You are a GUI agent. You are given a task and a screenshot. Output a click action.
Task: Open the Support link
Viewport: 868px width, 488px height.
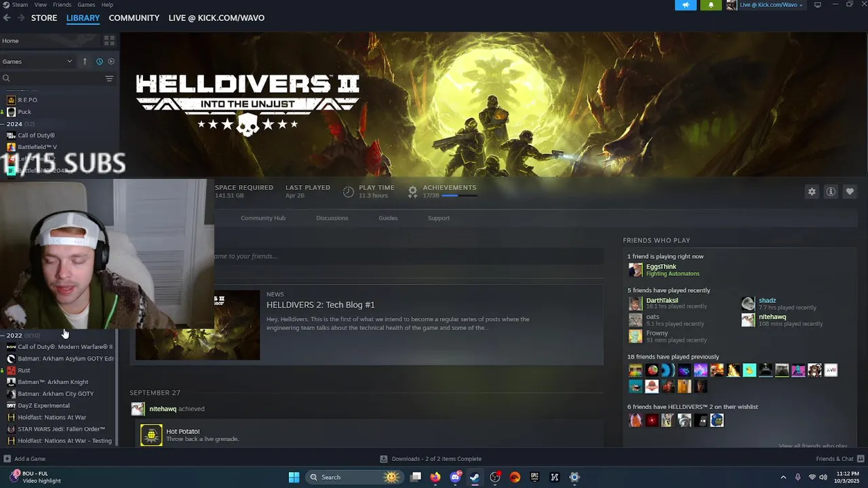click(439, 218)
